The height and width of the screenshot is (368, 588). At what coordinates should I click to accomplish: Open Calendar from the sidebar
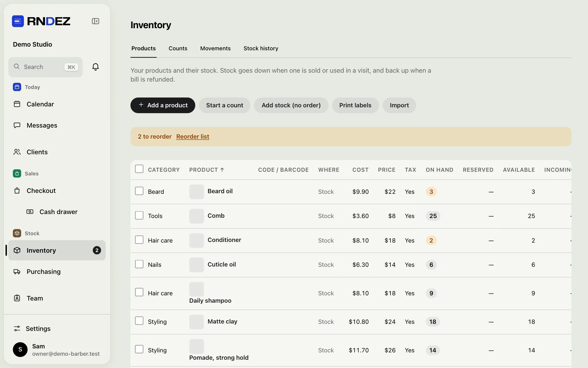[x=57, y=104]
